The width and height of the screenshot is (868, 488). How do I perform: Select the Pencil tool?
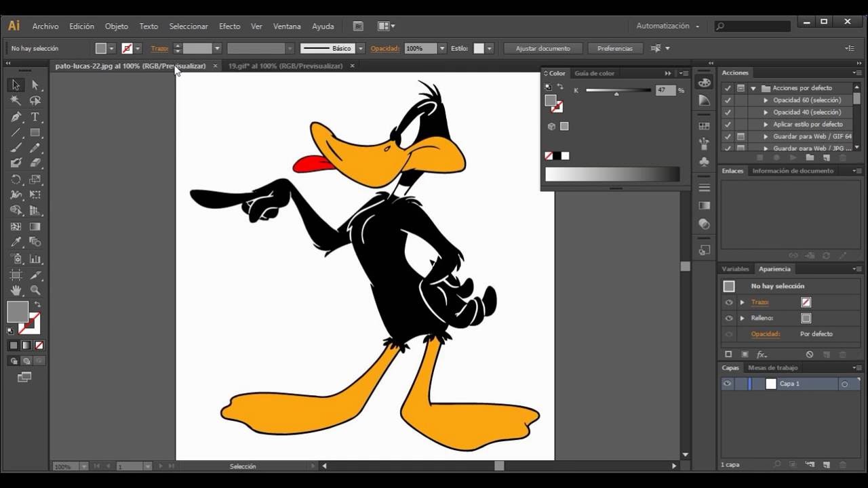coord(35,148)
